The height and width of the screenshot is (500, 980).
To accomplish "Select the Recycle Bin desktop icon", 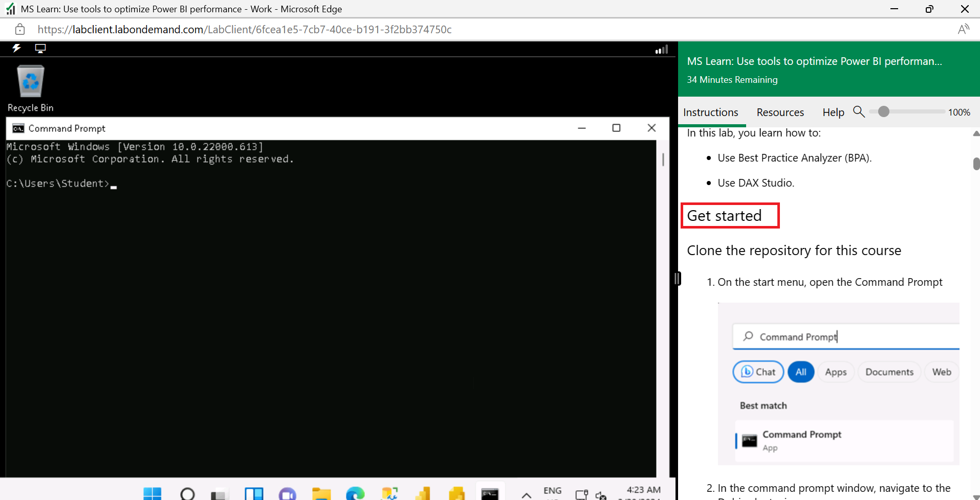I will coord(31,88).
